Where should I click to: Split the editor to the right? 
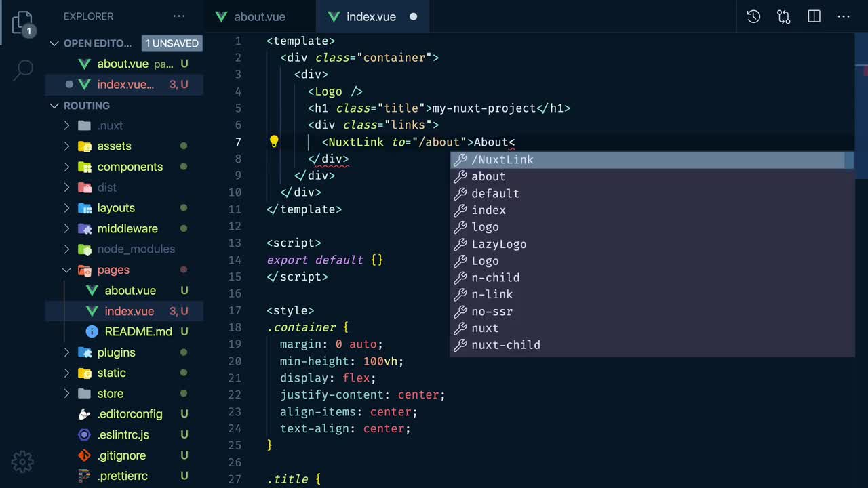coord(814,17)
